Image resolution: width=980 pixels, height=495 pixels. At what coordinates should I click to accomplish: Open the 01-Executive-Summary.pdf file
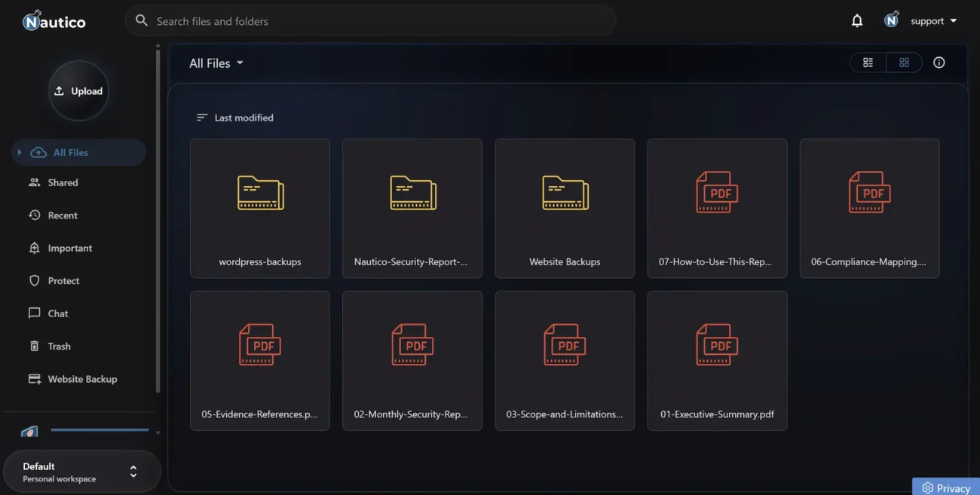(717, 361)
